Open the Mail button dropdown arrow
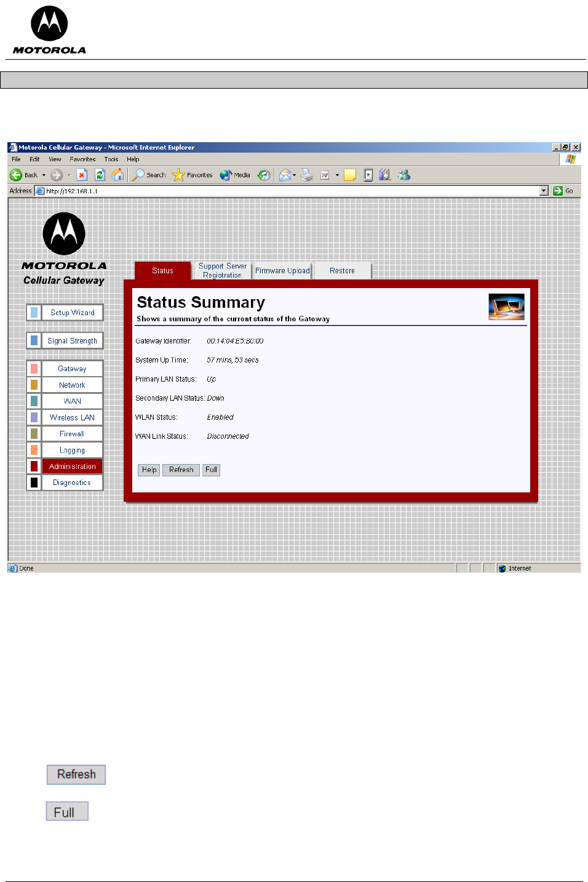 [295, 175]
